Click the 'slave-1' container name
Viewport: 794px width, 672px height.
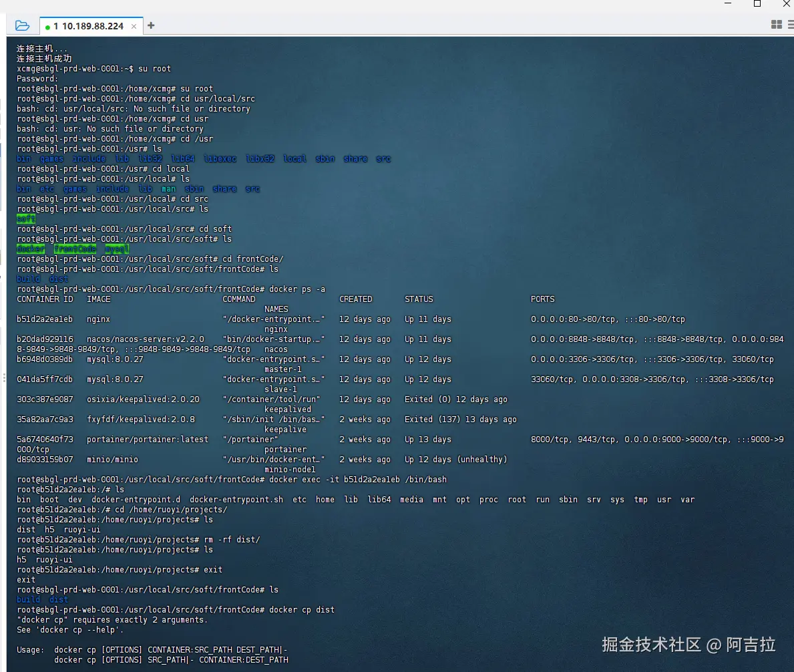280,389
